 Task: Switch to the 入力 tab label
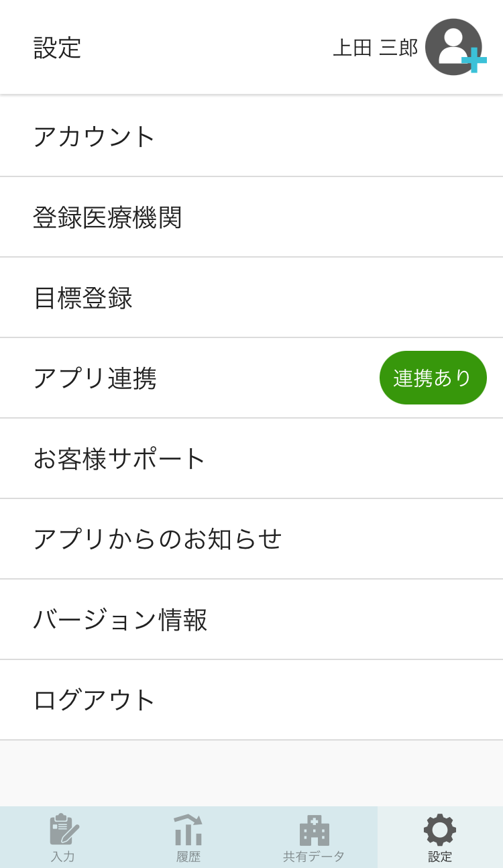point(63,857)
